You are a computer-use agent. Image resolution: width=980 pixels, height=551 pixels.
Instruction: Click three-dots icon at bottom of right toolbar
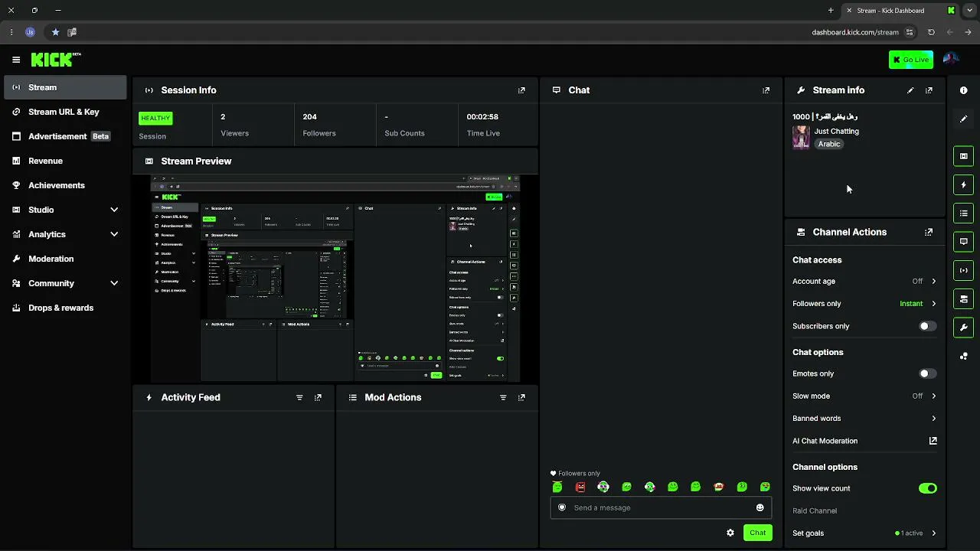pyautogui.click(x=964, y=356)
